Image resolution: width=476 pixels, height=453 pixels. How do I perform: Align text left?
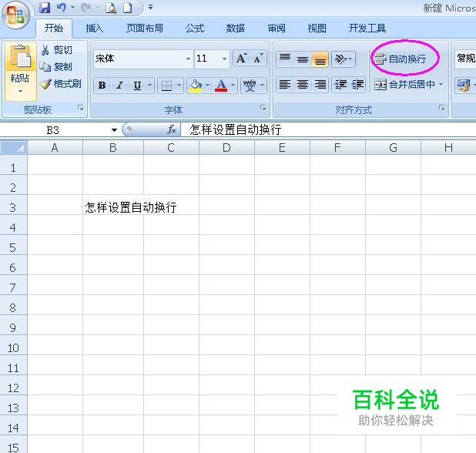tap(285, 85)
